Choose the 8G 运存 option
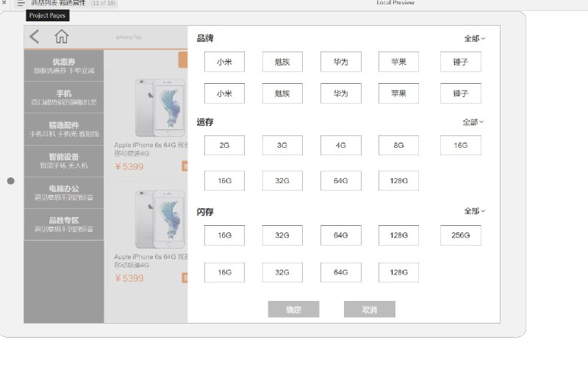 pos(398,145)
